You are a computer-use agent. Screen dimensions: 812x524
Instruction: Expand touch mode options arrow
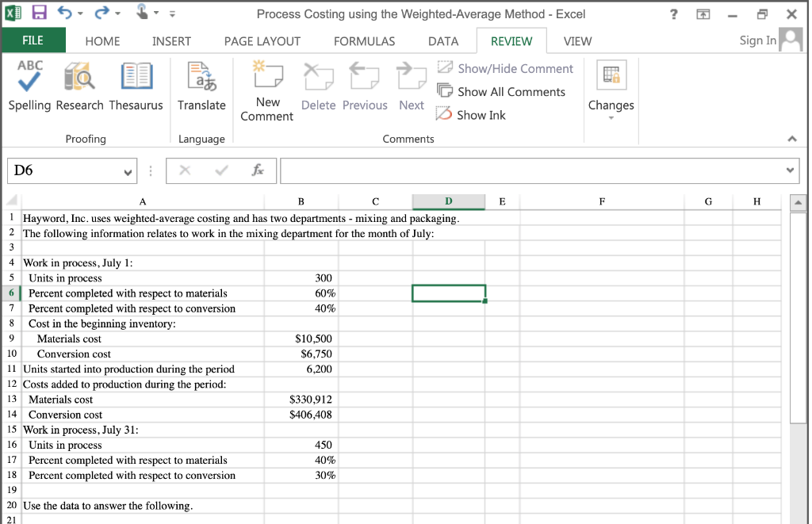(156, 13)
